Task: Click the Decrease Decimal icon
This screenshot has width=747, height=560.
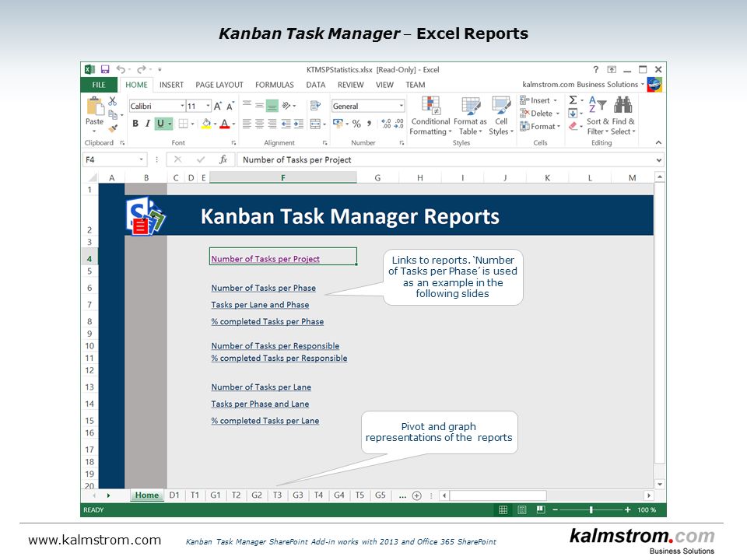Action: (x=399, y=124)
